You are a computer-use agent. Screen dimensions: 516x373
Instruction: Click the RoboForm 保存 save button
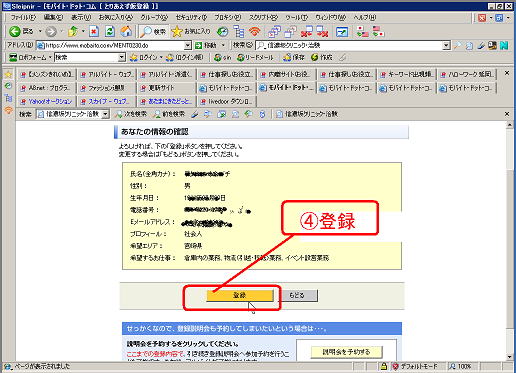point(294,57)
